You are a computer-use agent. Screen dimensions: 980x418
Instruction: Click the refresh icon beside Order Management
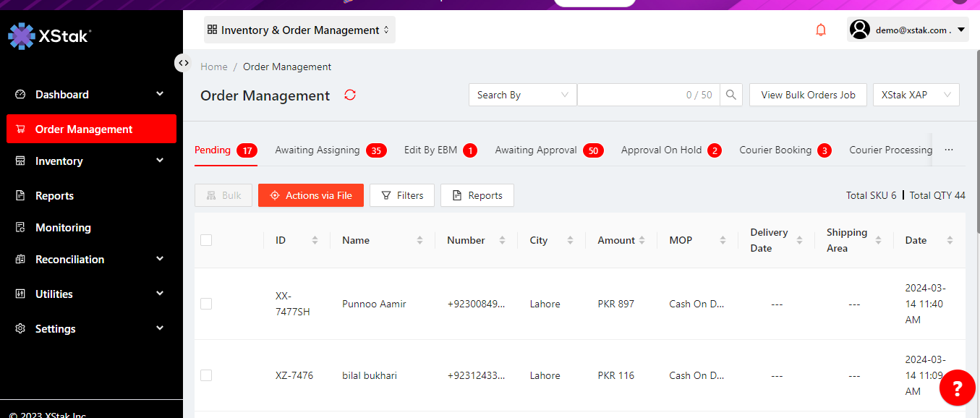click(350, 95)
